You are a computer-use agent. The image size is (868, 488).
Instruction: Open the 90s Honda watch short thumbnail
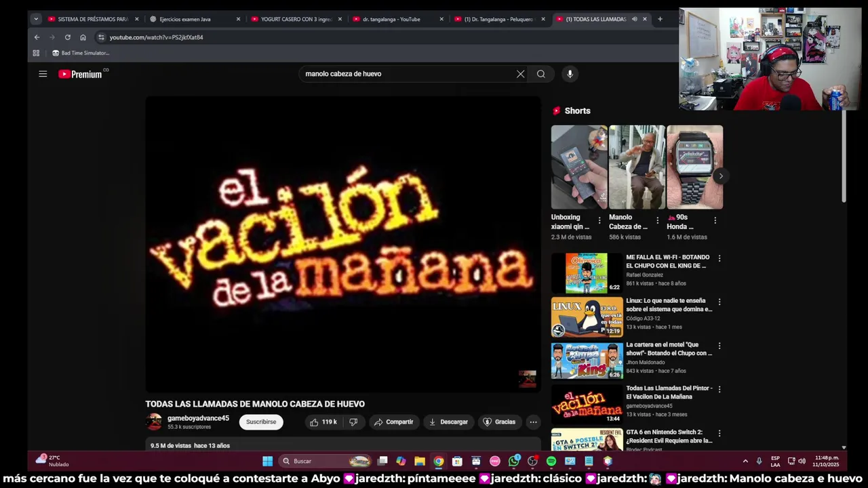tap(694, 167)
